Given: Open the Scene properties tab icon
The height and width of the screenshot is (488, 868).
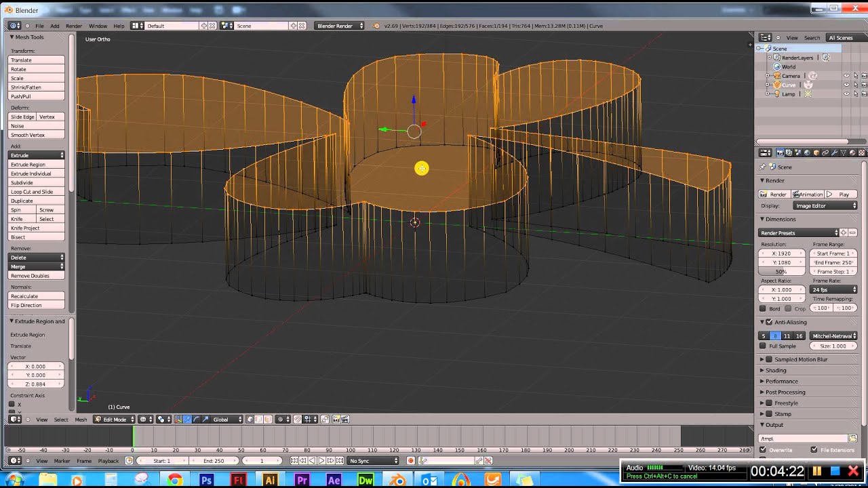Looking at the screenshot, I should click(798, 152).
